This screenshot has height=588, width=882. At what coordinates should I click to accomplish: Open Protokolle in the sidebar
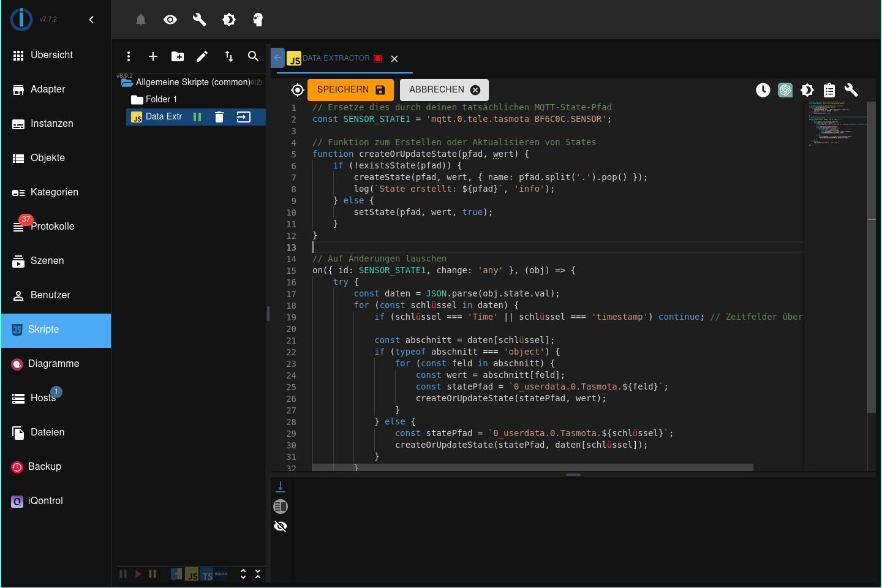point(52,227)
